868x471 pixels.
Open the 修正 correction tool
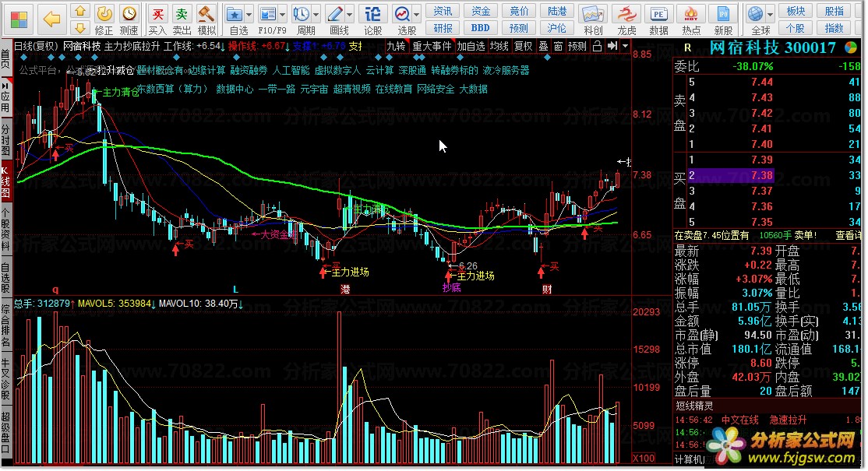click(104, 20)
